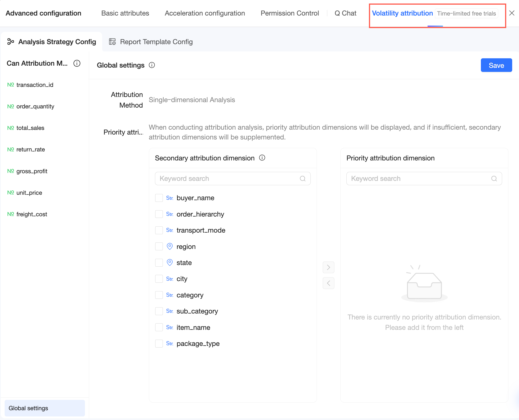Select gross_profit measure in the sidebar
This screenshot has width=519, height=420.
32,171
